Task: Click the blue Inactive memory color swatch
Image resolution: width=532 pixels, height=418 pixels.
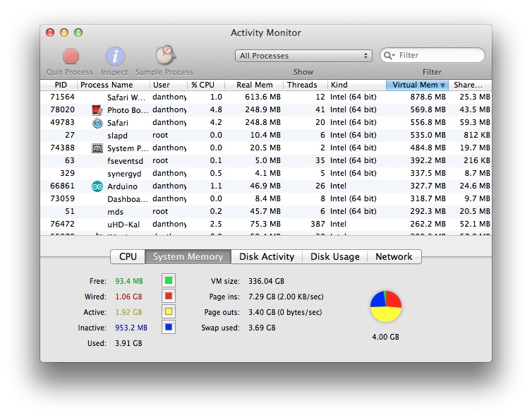Action: (169, 327)
